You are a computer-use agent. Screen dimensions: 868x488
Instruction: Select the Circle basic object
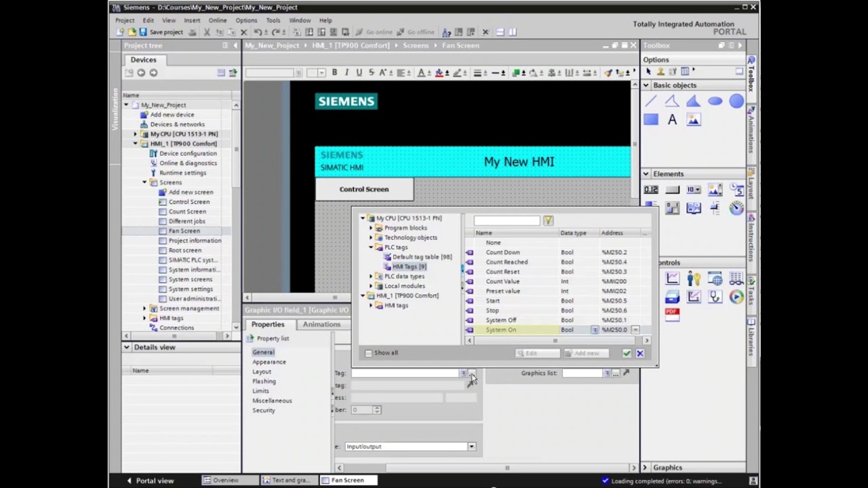736,102
